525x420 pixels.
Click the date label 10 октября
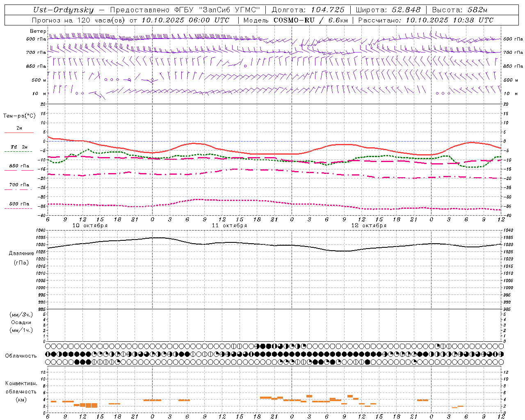pos(90,226)
